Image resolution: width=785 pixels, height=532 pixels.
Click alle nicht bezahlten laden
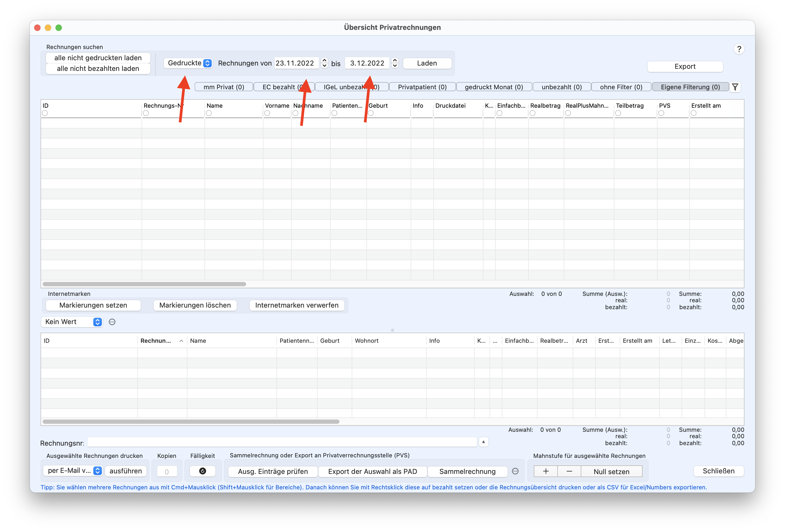pos(98,68)
